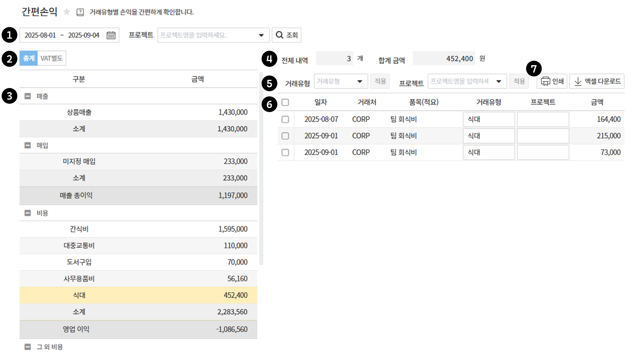This screenshot has height=364, width=639.
Task: Click 적용 button next to 거래유형
Action: 380,81
